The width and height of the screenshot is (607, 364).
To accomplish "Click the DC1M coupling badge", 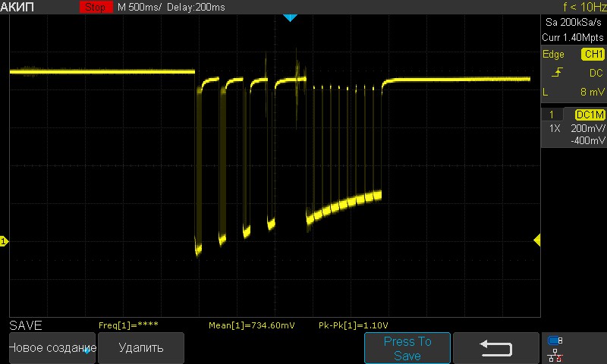I will pos(590,115).
